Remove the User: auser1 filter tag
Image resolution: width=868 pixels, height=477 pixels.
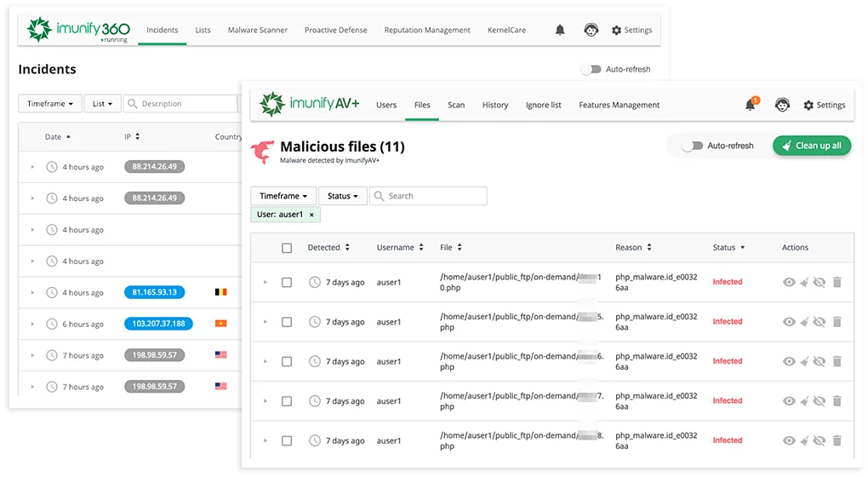coord(311,215)
